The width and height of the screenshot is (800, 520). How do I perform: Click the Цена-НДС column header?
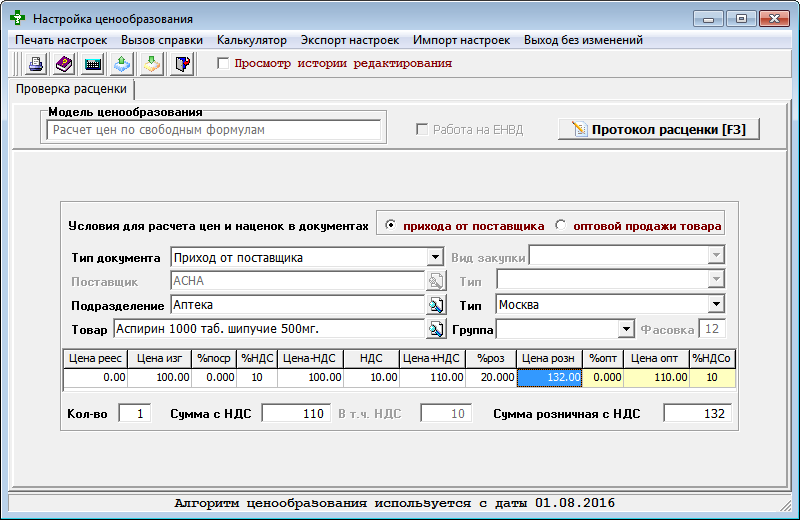pos(310,358)
